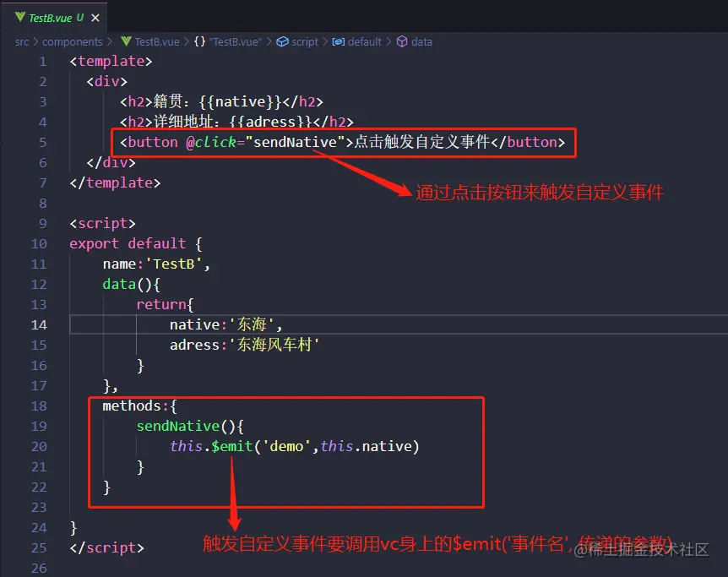Open the components breadcrumb segment
728x577 pixels.
72,41
